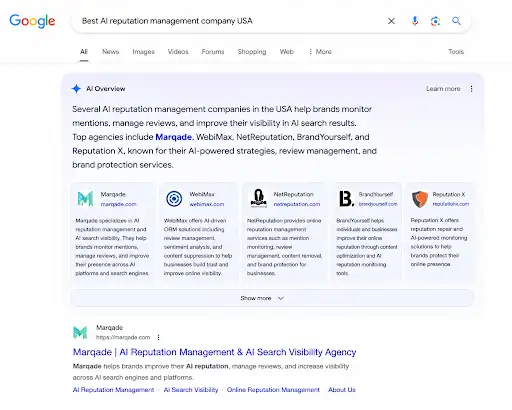Open reputationx.com link in card
The height and width of the screenshot is (410, 512).
coord(451,204)
